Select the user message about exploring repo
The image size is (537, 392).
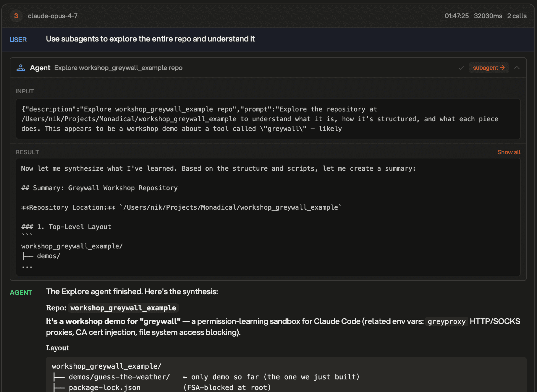(x=150, y=39)
